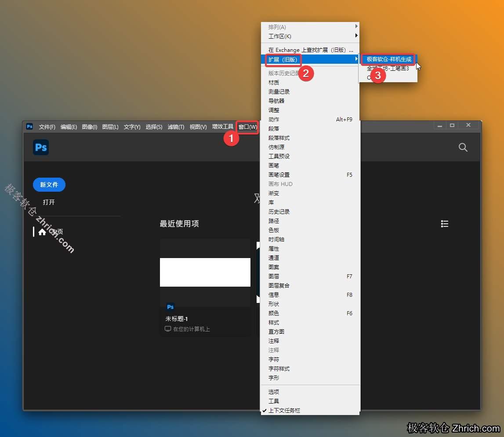Switch recent files to list view icon
504x437 pixels.
click(445, 224)
